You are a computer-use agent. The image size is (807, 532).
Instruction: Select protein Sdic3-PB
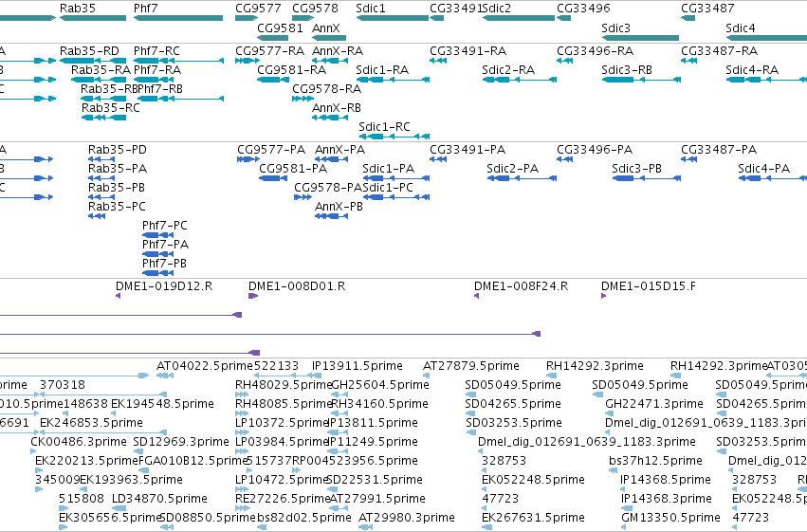636,169
